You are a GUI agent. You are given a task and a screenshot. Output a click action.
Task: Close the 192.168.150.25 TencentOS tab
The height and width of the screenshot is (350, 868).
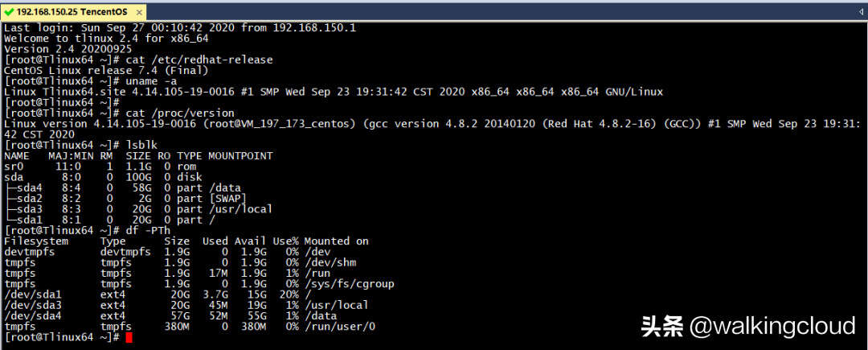point(139,11)
